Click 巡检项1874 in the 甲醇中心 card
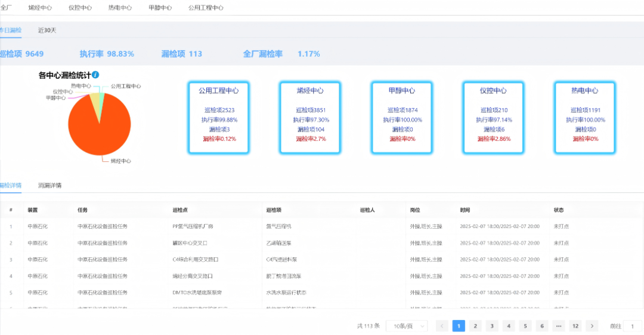This screenshot has width=644, height=335. point(402,110)
